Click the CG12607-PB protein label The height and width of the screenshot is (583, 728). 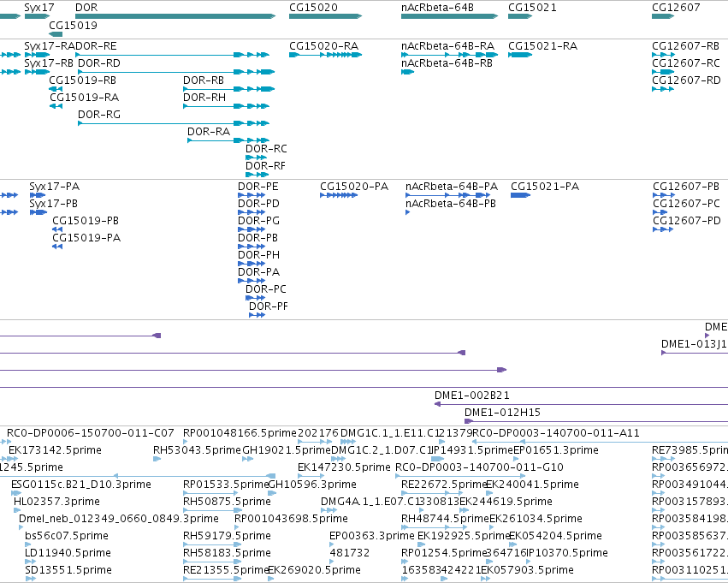pos(686,187)
